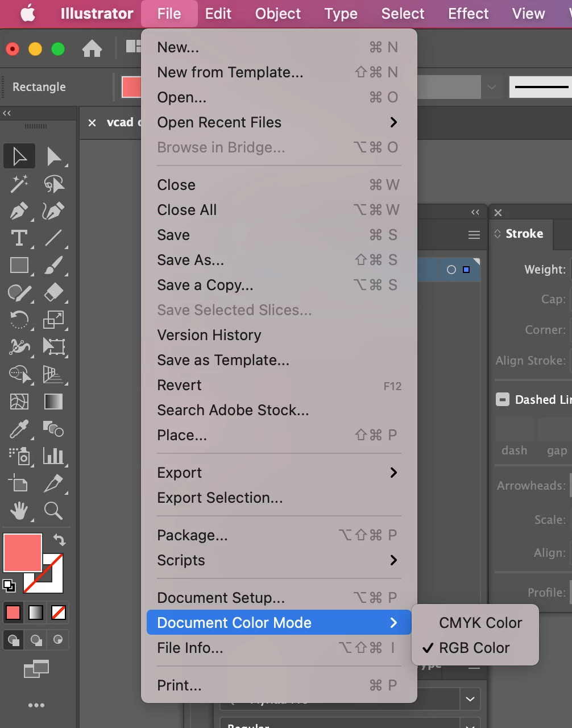The height and width of the screenshot is (728, 572).
Task: Select the Lasso tool
Action: tap(54, 183)
